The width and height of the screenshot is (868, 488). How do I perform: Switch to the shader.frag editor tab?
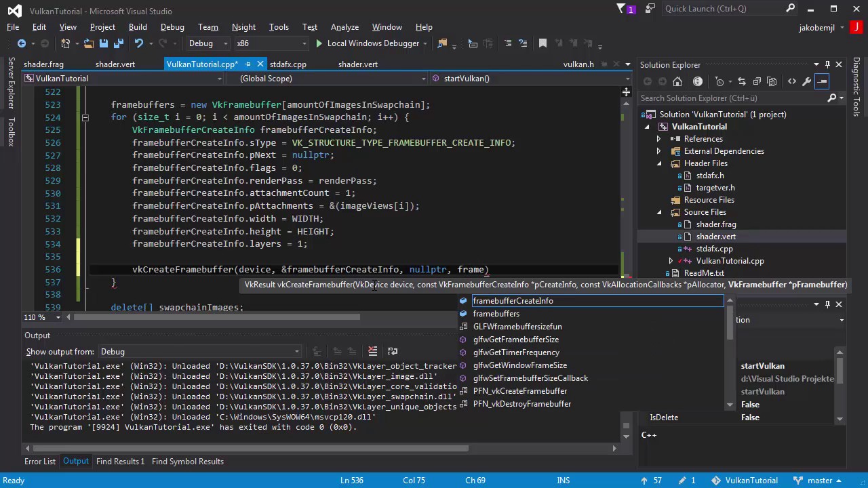[43, 64]
